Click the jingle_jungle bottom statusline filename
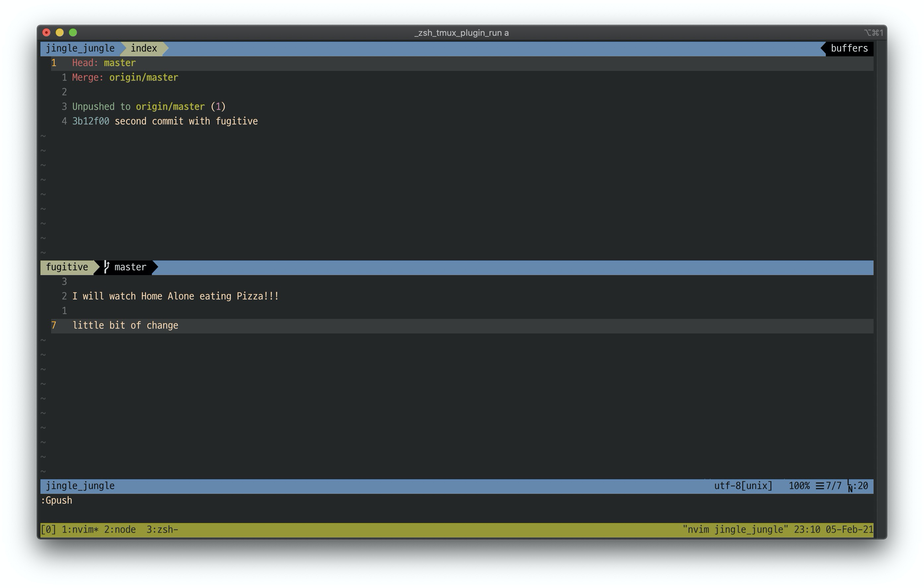 tap(80, 486)
